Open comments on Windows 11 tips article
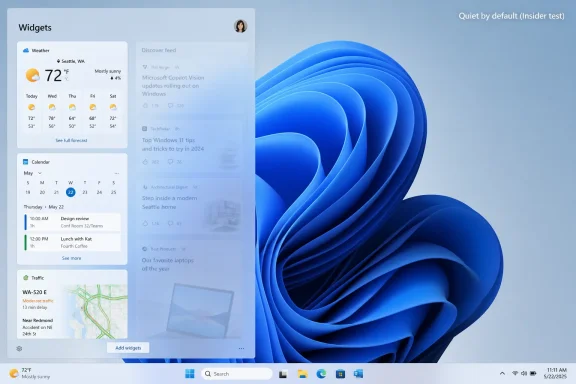 tap(170, 162)
